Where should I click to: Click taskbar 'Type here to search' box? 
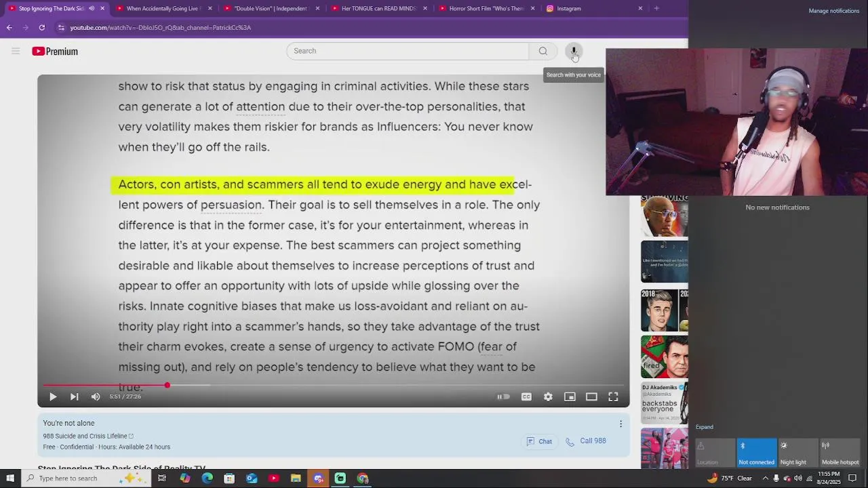(85, 479)
